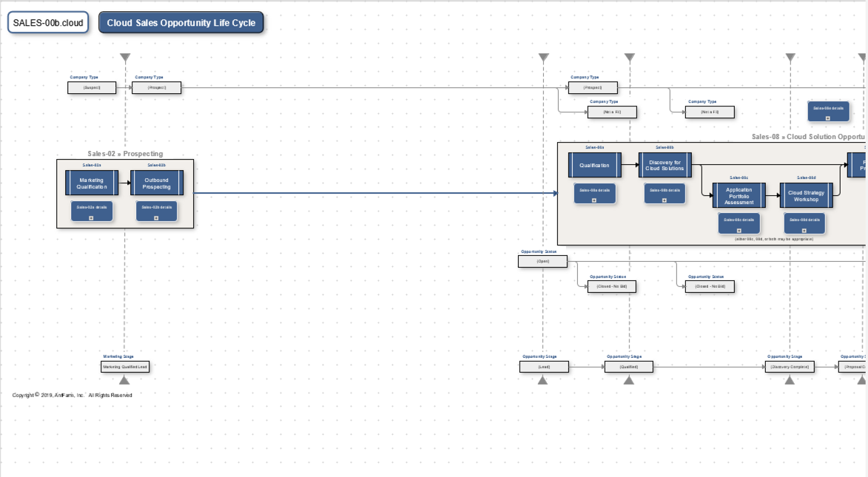
Task: Select the Marketing Qualification process box
Action: 92,183
